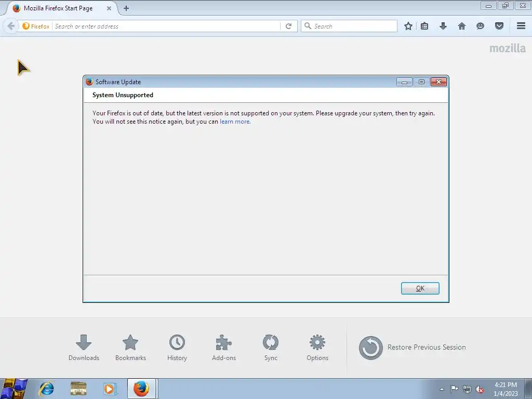This screenshot has height=399, width=532.
Task: Open Sync from the start page
Action: pyautogui.click(x=271, y=348)
